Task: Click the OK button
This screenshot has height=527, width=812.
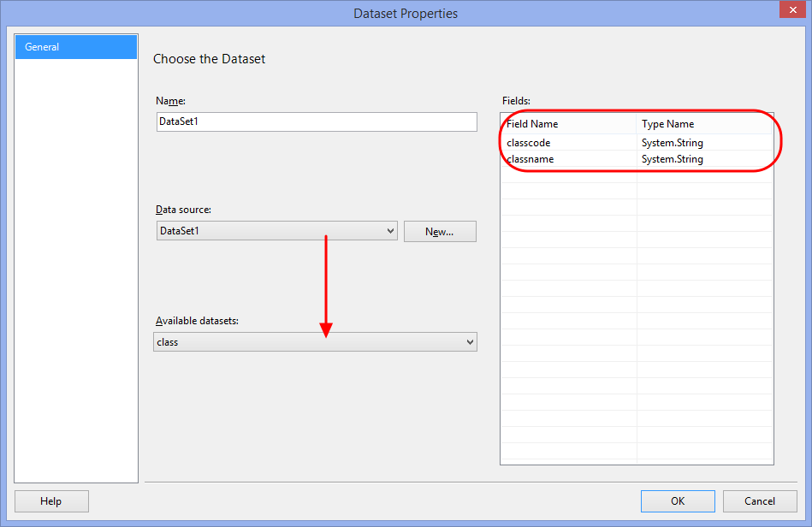Action: point(678,501)
